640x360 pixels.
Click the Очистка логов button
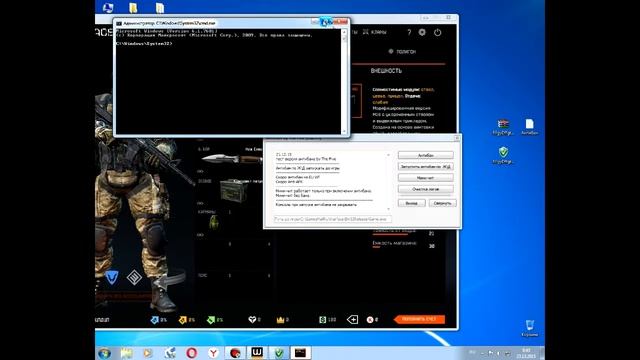pos(425,189)
